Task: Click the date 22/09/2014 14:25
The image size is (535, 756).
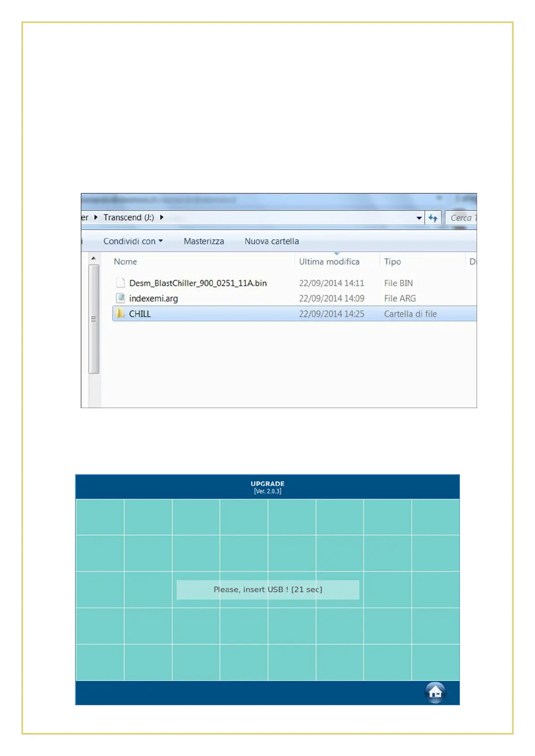Action: click(x=332, y=314)
